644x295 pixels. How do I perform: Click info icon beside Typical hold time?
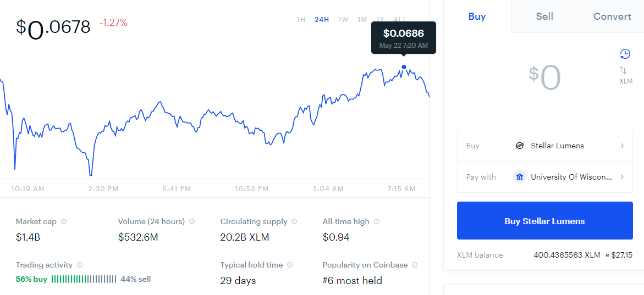pos(290,265)
